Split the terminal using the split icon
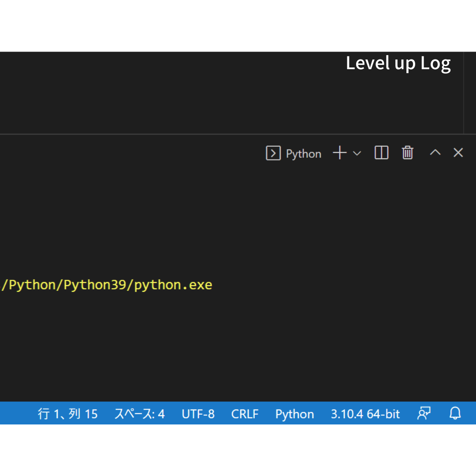The image size is (476, 476). tap(381, 152)
